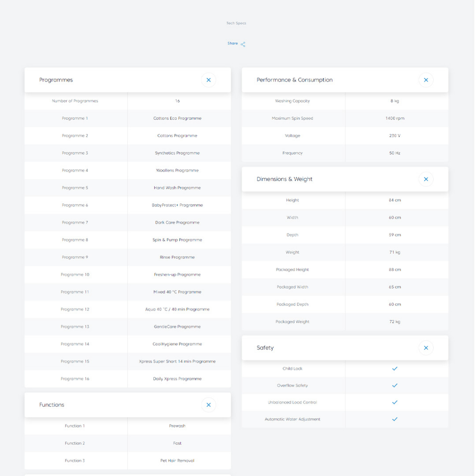Click the Automatic Water Adjustment checkmark
This screenshot has width=476, height=476.
395,419
